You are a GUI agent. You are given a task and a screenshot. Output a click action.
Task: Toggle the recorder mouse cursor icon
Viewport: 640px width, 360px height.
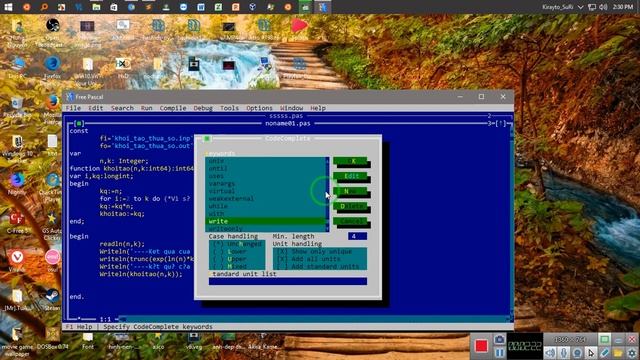pos(591,353)
